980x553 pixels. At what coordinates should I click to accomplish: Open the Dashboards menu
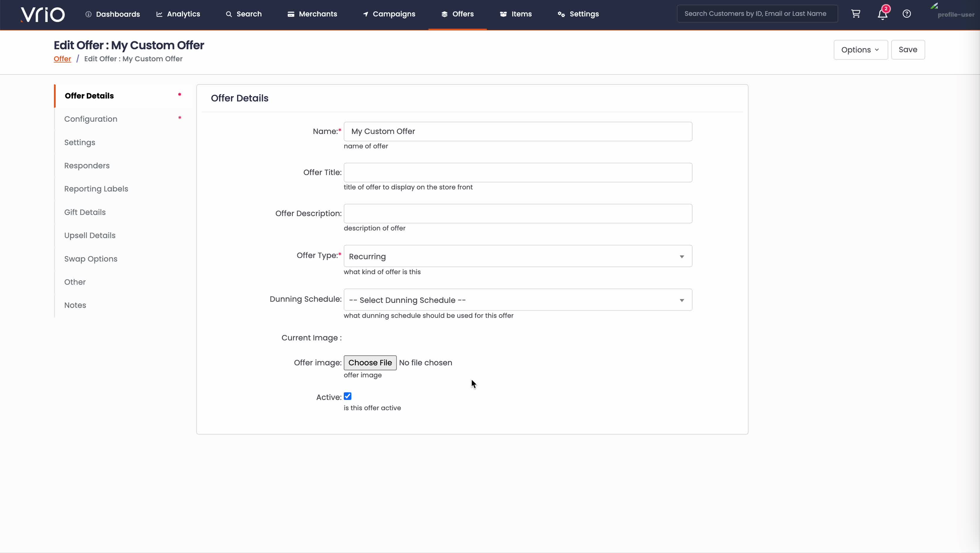click(113, 14)
